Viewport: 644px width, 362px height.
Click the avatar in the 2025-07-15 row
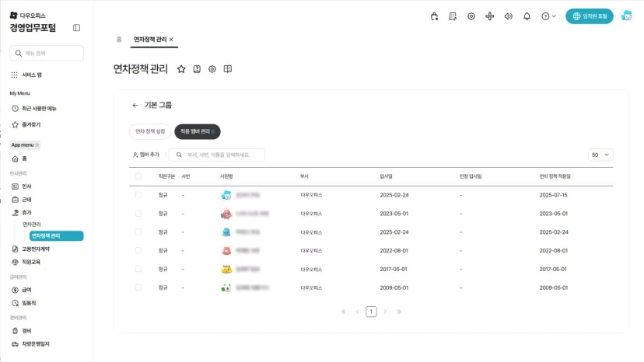[226, 195]
